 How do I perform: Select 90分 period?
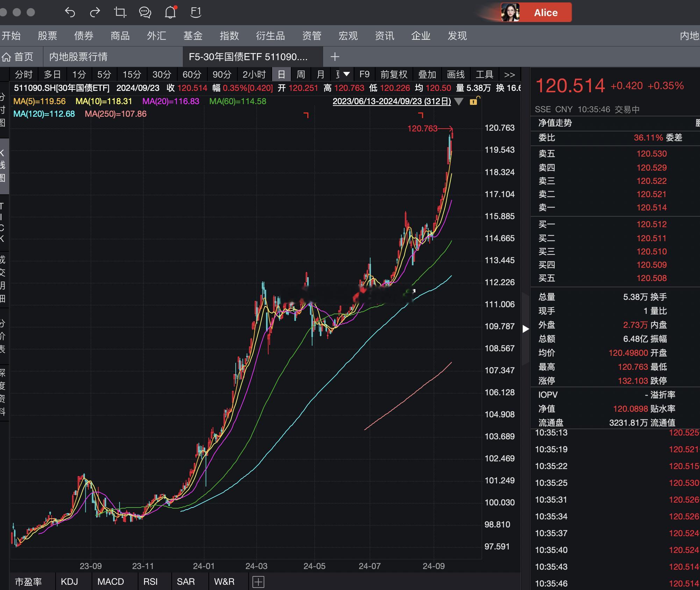222,74
